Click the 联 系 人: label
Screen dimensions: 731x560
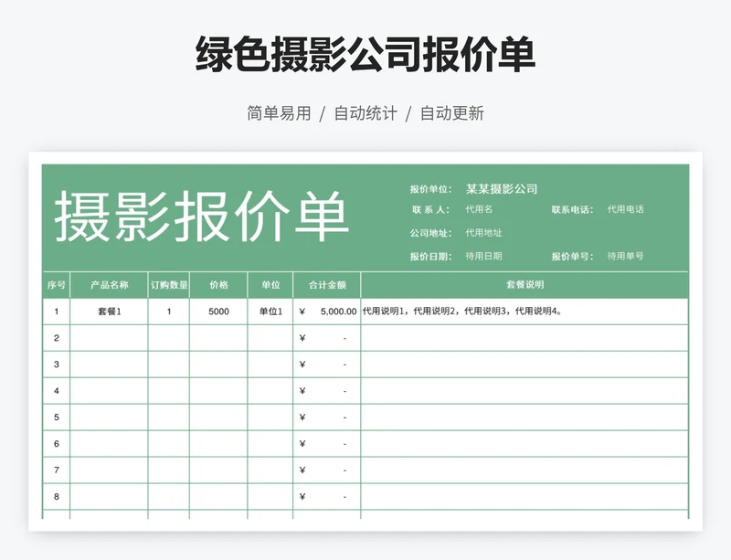[x=430, y=210]
